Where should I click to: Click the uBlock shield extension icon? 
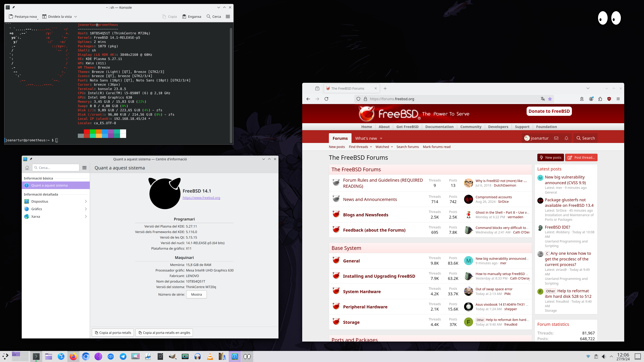(609, 99)
